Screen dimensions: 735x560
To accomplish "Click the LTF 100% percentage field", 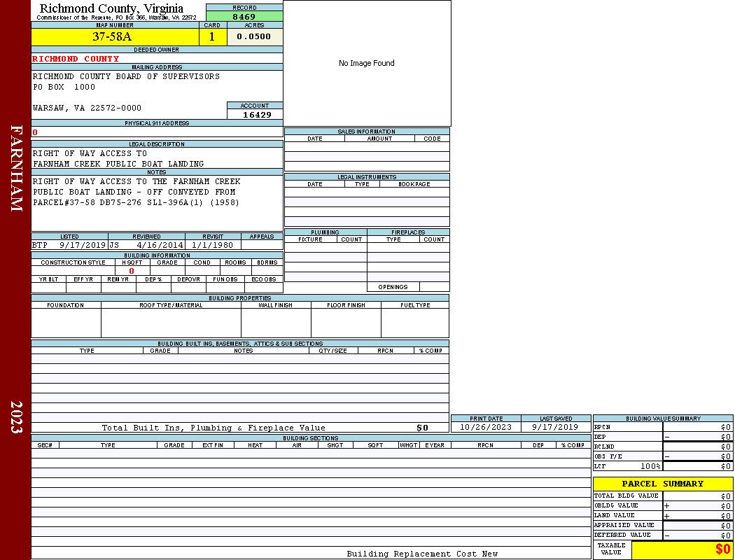I will pos(650,466).
